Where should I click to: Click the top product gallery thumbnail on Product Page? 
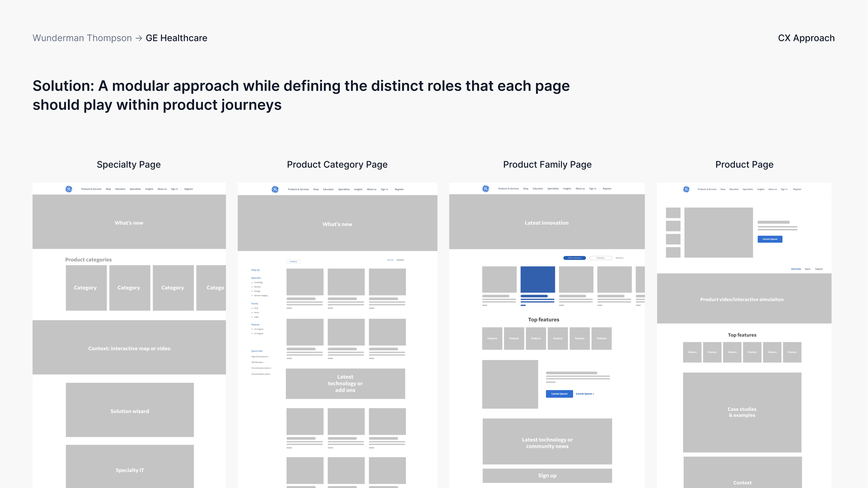point(673,213)
